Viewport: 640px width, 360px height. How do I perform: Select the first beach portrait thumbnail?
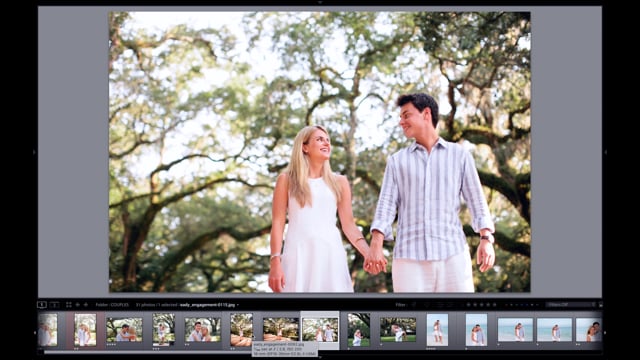pyautogui.click(x=437, y=330)
